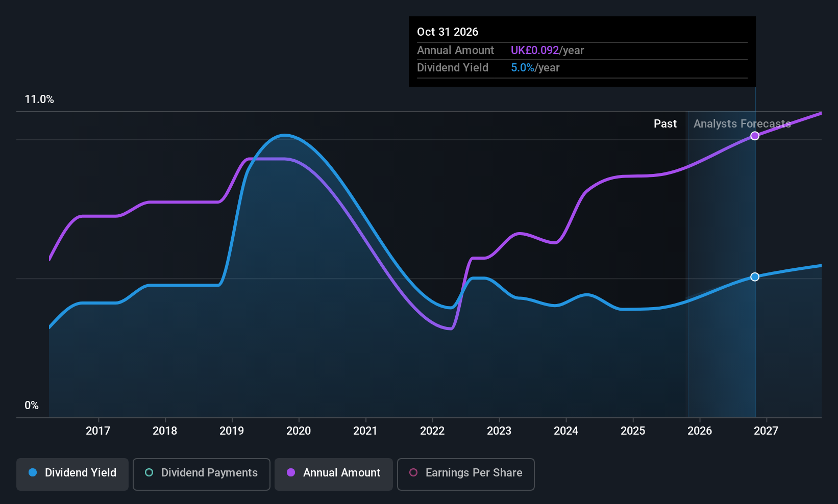
Task: Click the purple Annual Amount legend dot
Action: 291,472
